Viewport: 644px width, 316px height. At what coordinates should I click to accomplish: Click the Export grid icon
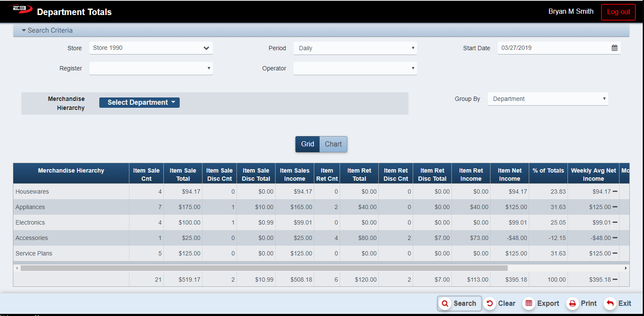coord(529,304)
